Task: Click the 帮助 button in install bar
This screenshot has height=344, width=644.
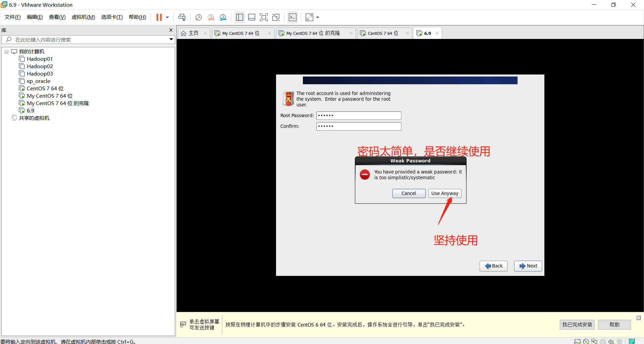Action: click(614, 325)
